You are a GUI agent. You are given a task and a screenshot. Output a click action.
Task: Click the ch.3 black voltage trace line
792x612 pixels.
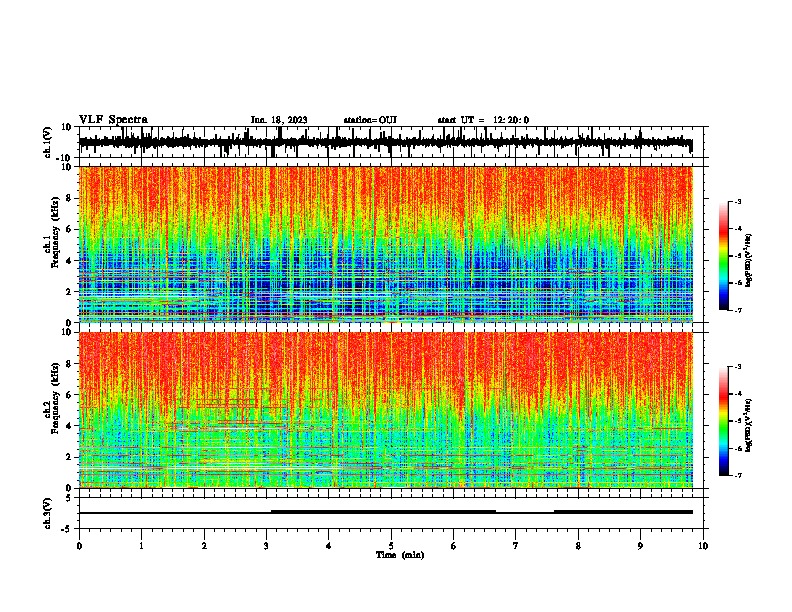click(386, 512)
